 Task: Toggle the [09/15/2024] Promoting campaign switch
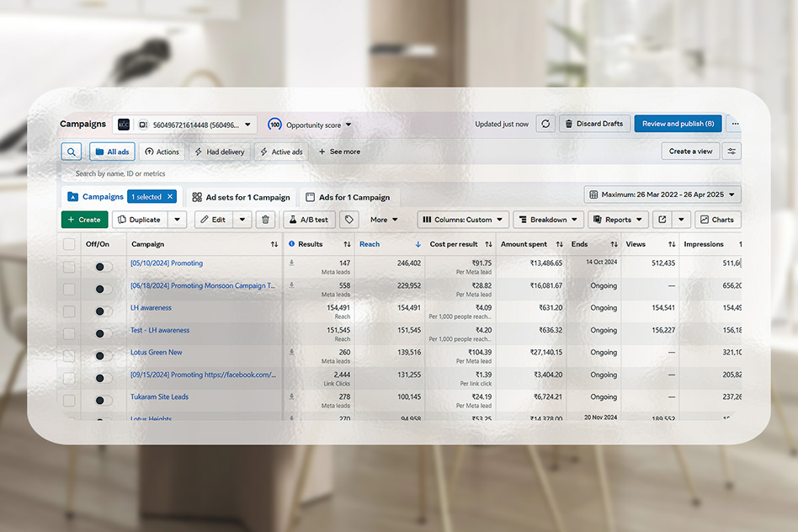pos(104,378)
